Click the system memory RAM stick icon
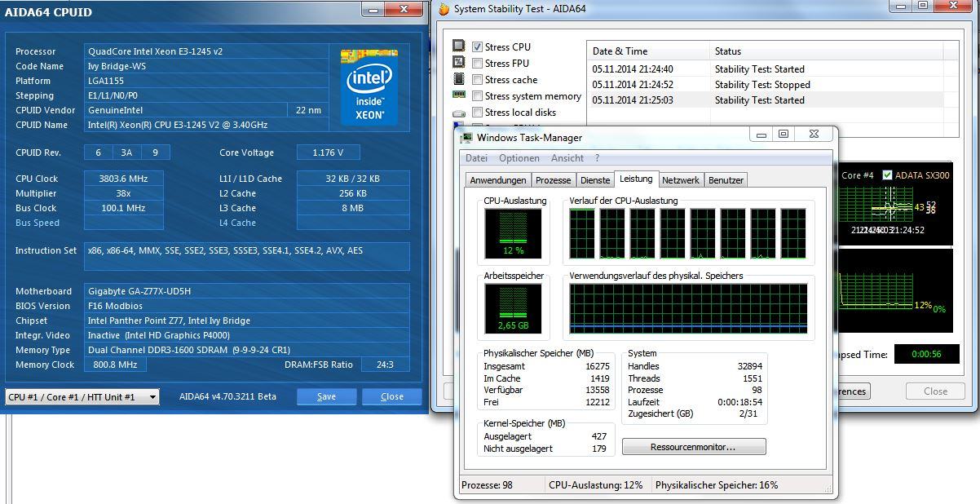 pyautogui.click(x=459, y=96)
